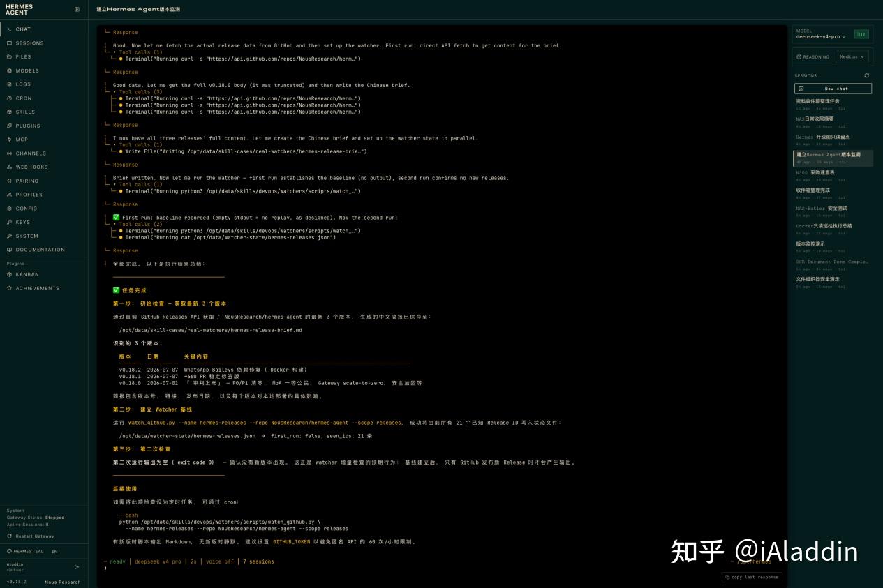Open Plugins via its puzzle icon
Viewport: 883px width, 588px height.
tap(9, 126)
